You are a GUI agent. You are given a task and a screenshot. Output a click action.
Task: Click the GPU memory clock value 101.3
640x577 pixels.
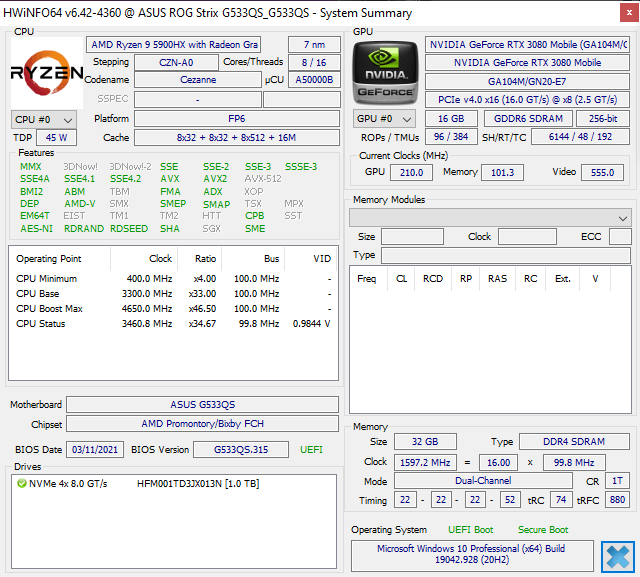[502, 173]
